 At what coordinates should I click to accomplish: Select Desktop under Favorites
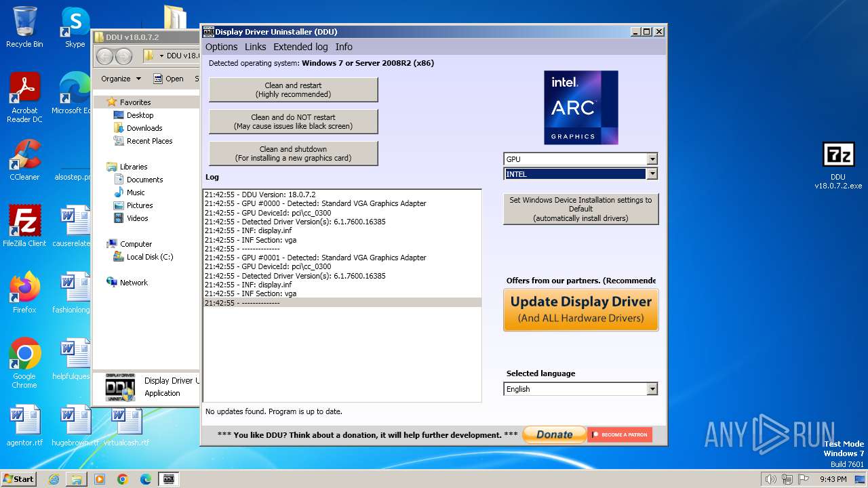pos(140,115)
